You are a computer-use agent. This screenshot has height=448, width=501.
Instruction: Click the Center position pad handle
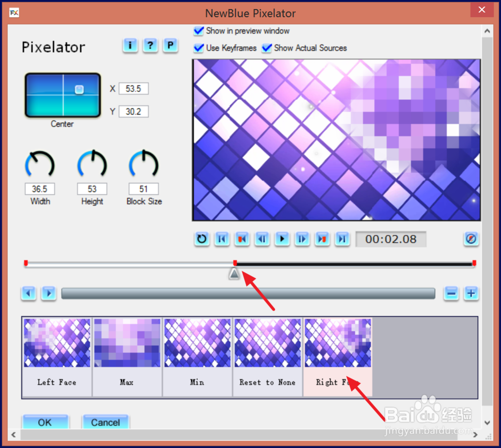coord(79,90)
